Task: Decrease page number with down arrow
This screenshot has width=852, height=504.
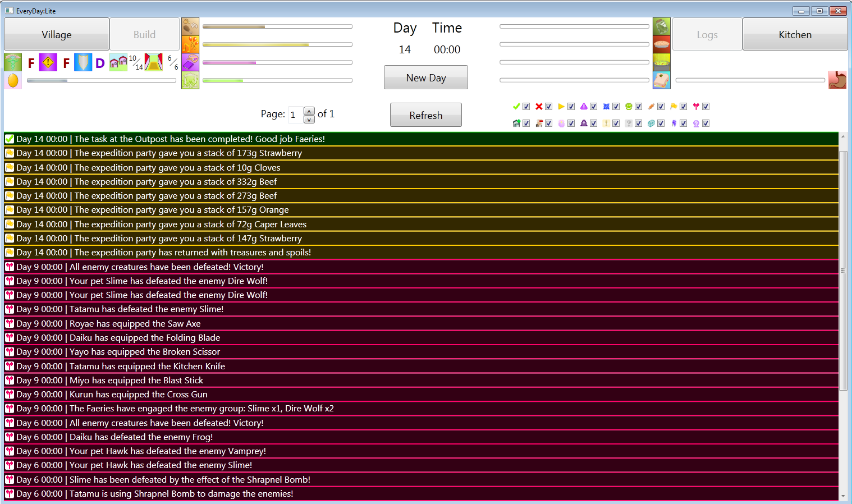Action: [x=309, y=120]
